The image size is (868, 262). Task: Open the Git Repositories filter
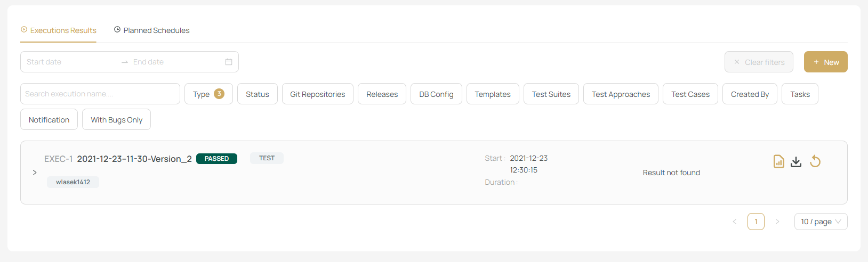click(317, 94)
